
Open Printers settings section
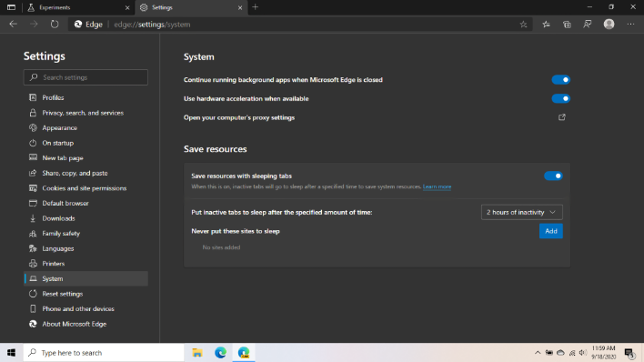(x=86, y=264)
